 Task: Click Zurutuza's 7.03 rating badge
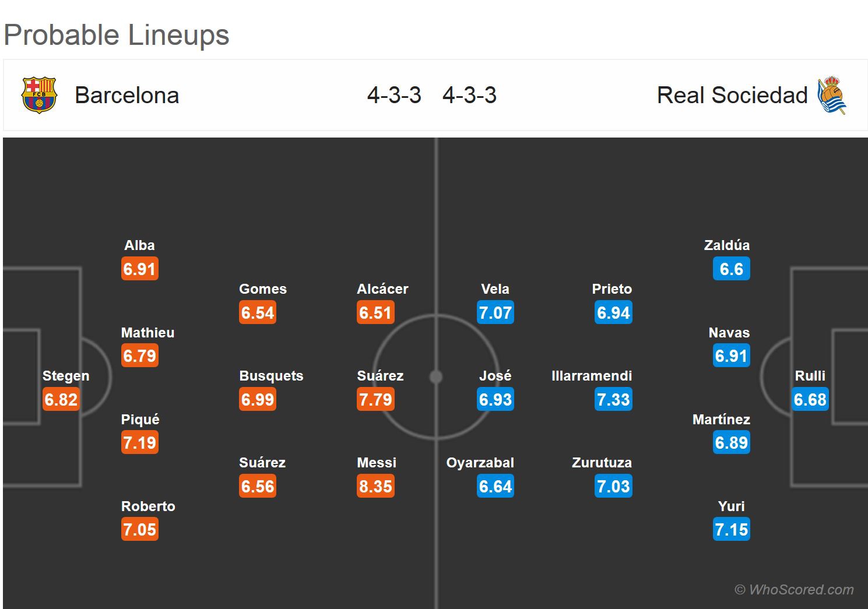pos(613,486)
